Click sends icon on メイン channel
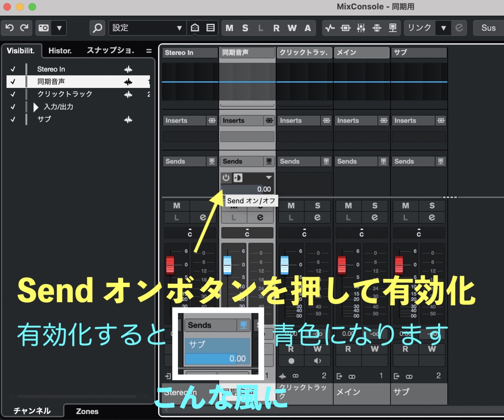Viewport: 504px width, 420px height. (384, 161)
